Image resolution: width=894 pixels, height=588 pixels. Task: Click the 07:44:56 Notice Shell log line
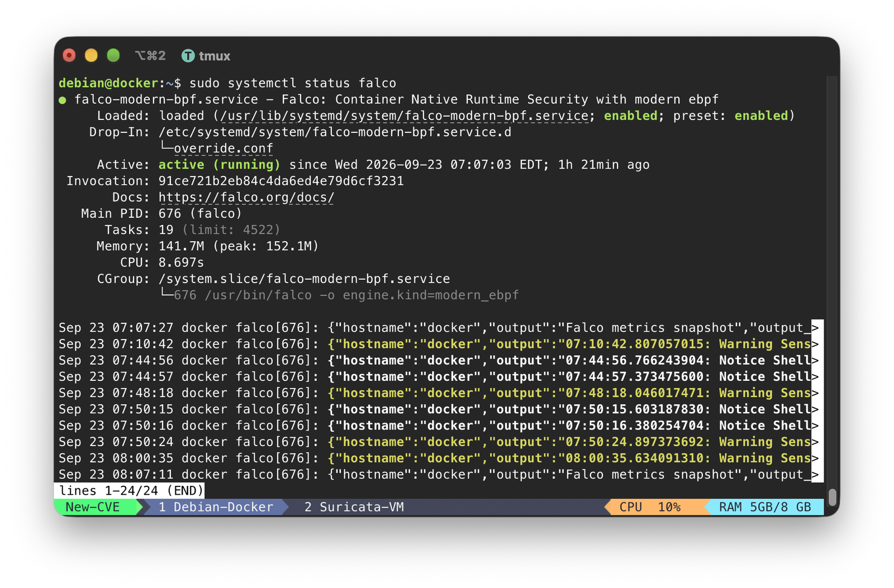(439, 360)
